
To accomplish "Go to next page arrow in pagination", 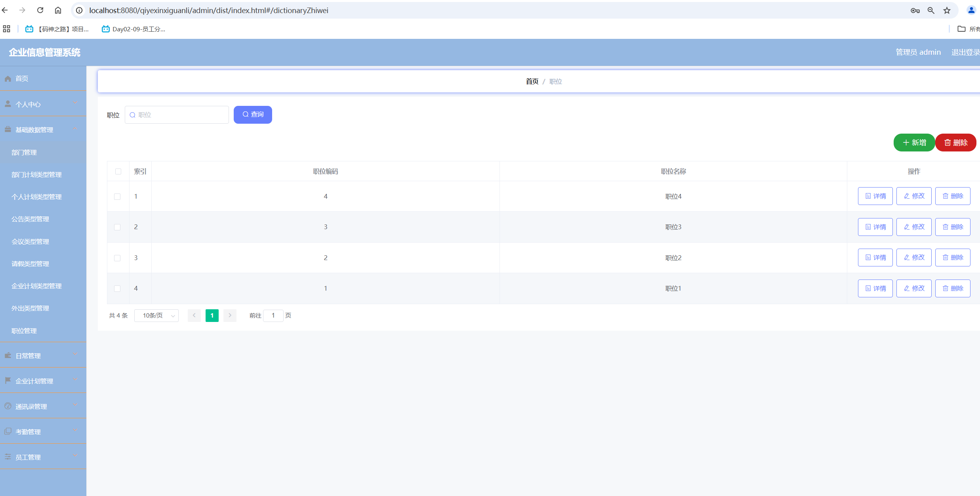I will (x=230, y=315).
